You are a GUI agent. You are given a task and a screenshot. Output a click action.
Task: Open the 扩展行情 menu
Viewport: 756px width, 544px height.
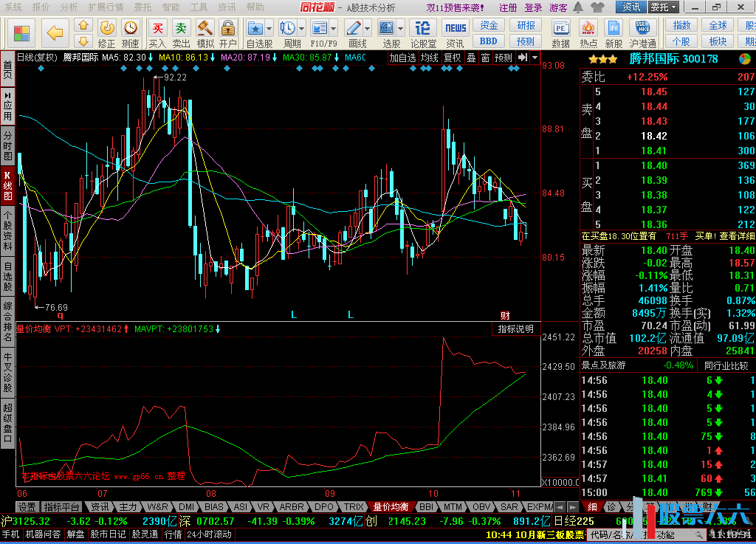pos(106,7)
